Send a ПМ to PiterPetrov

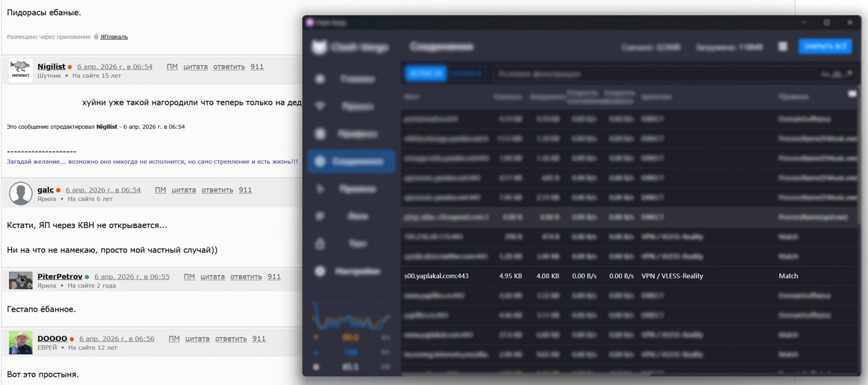point(189,277)
